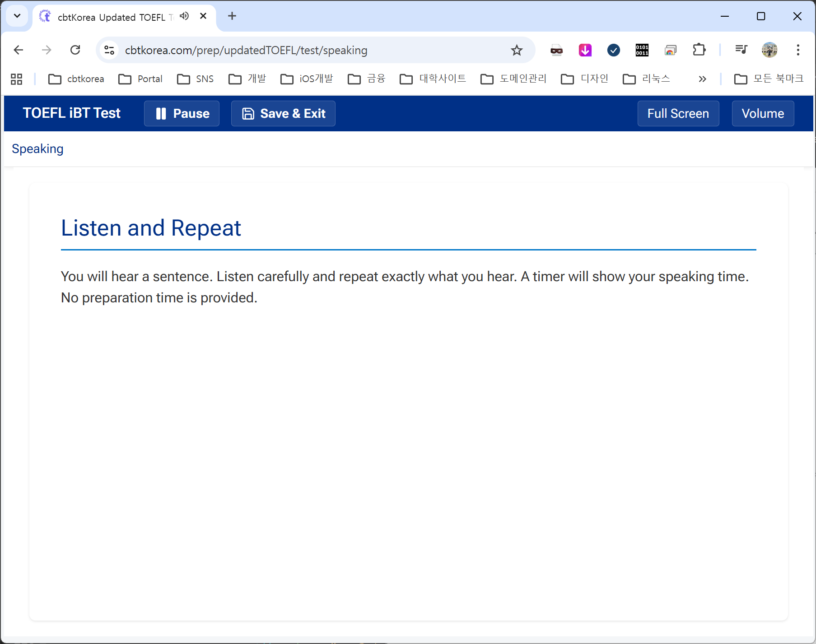Pause the TOEFL iBT test
The height and width of the screenshot is (644, 816).
182,114
